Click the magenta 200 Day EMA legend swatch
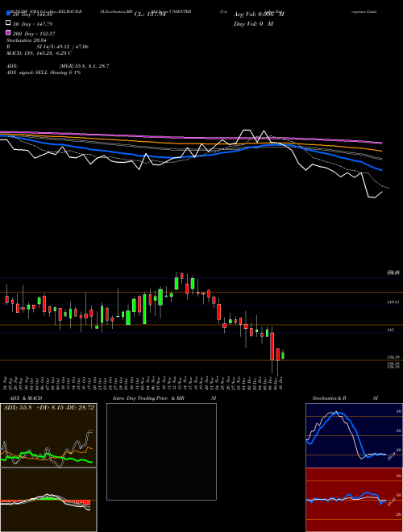Image resolution: width=403 pixels, height=532 pixels. [x=8, y=32]
